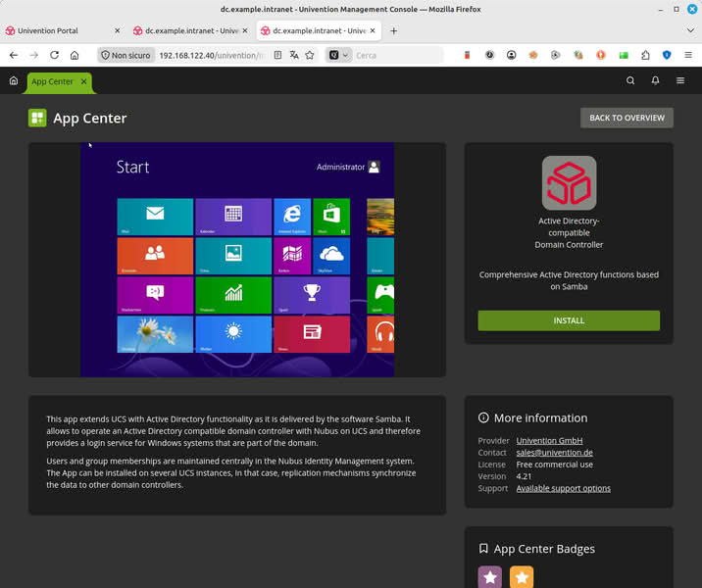This screenshot has height=588, width=702.
Task: Follow the Univention GmbH provider link
Action: click(x=549, y=440)
